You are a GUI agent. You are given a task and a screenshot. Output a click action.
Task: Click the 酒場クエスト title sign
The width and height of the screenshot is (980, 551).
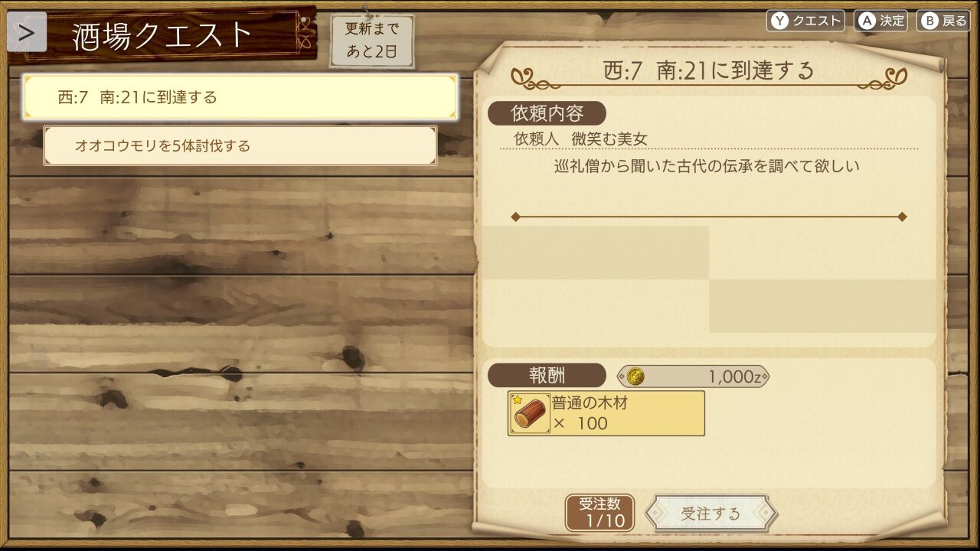163,35
